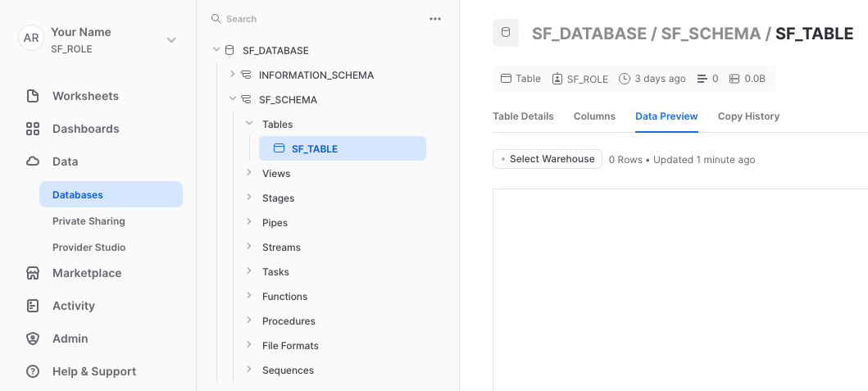Open Provider Studio in the sidebar
Image resolution: width=868 pixels, height=391 pixels.
tap(89, 247)
